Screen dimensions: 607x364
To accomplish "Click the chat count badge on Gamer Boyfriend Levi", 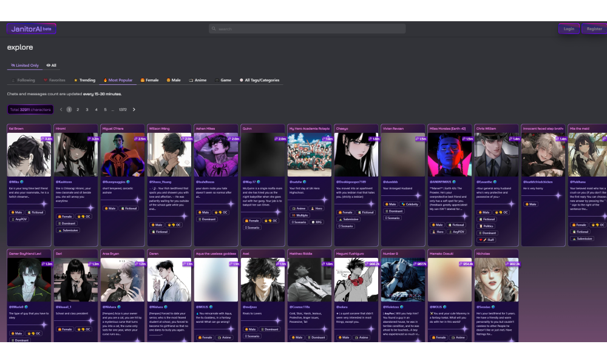I will click(46, 263).
